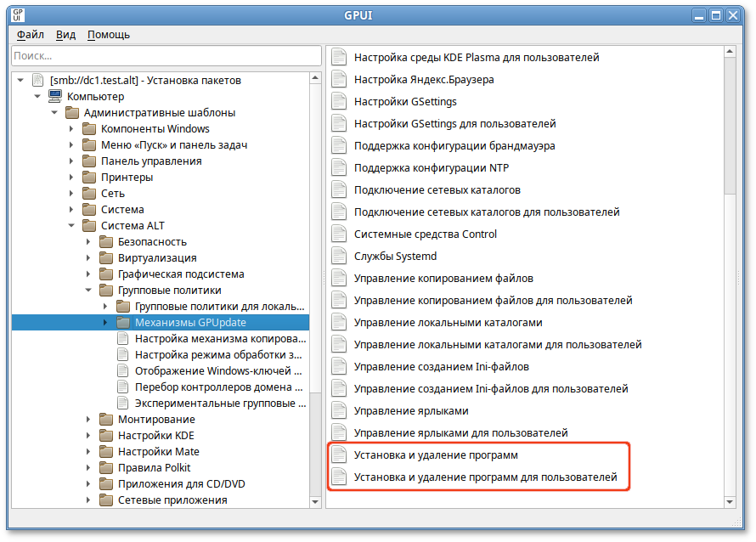Screen dimensions: 756x542
Task: Open the Файл menu
Action: (30, 35)
